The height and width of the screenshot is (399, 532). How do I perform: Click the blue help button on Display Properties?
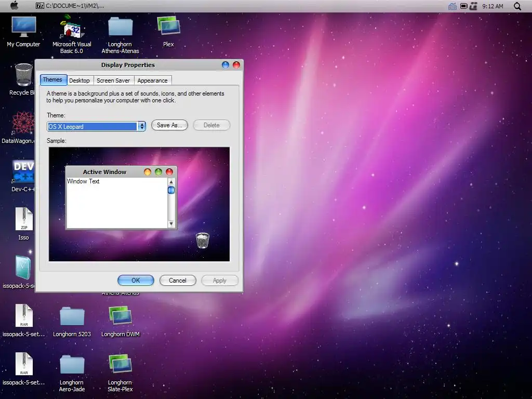tap(225, 65)
